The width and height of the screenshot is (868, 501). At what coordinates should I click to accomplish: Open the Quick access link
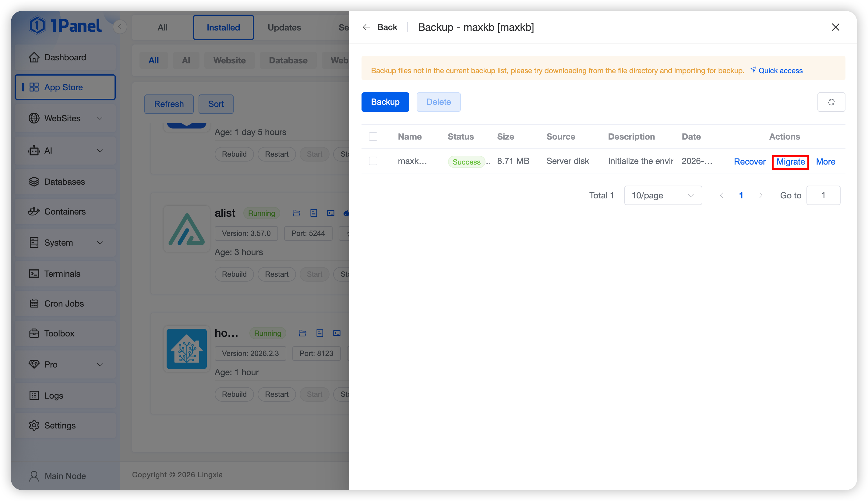coord(780,70)
